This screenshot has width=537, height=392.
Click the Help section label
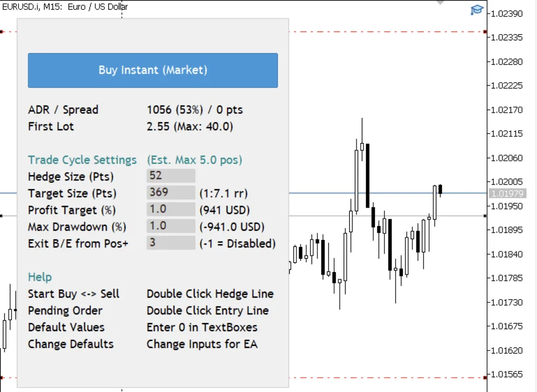39,277
